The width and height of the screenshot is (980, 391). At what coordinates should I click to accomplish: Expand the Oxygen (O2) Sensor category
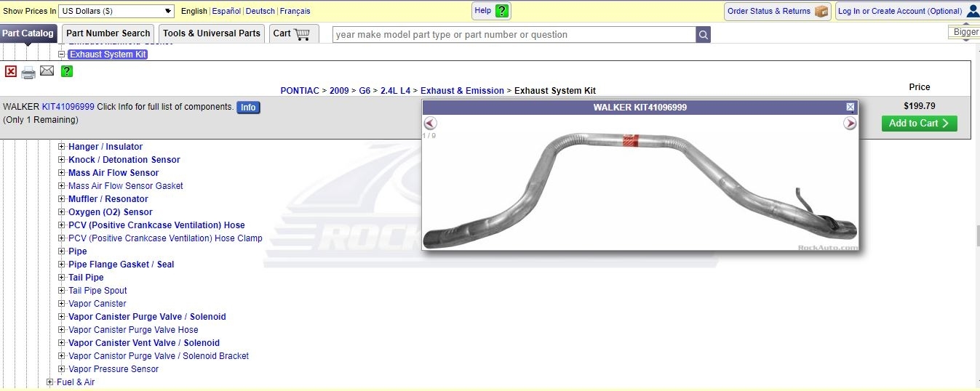coord(62,212)
